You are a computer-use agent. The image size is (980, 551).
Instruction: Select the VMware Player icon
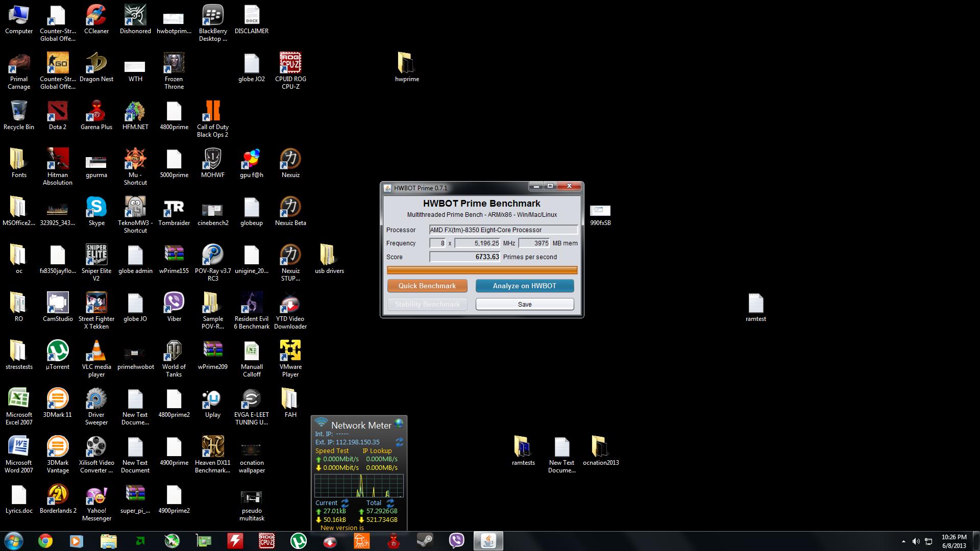tap(290, 359)
